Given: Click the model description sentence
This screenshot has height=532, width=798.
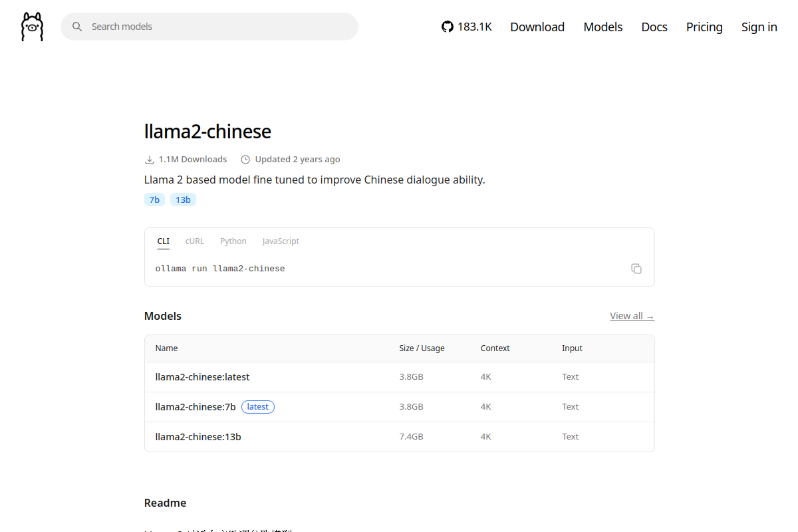Looking at the screenshot, I should 315,180.
